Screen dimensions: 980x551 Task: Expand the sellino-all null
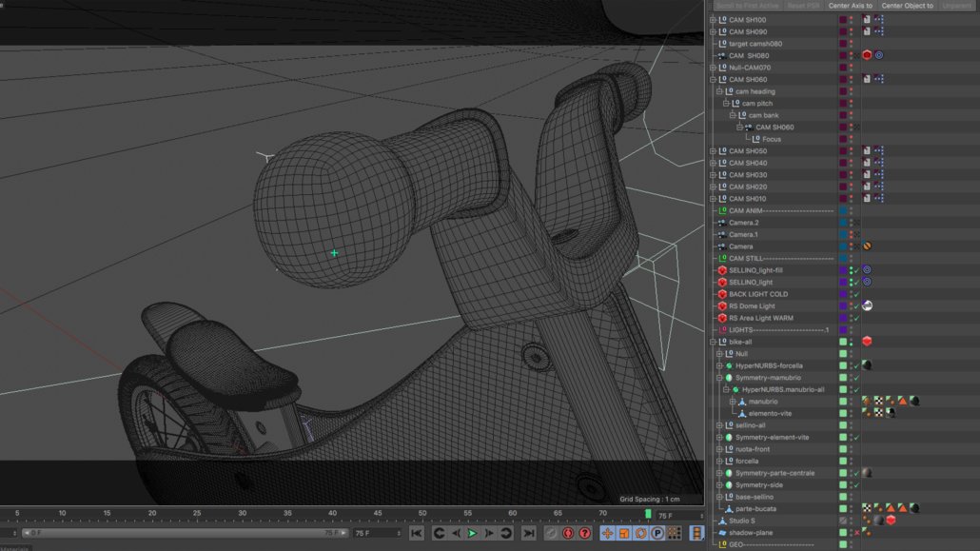[719, 425]
